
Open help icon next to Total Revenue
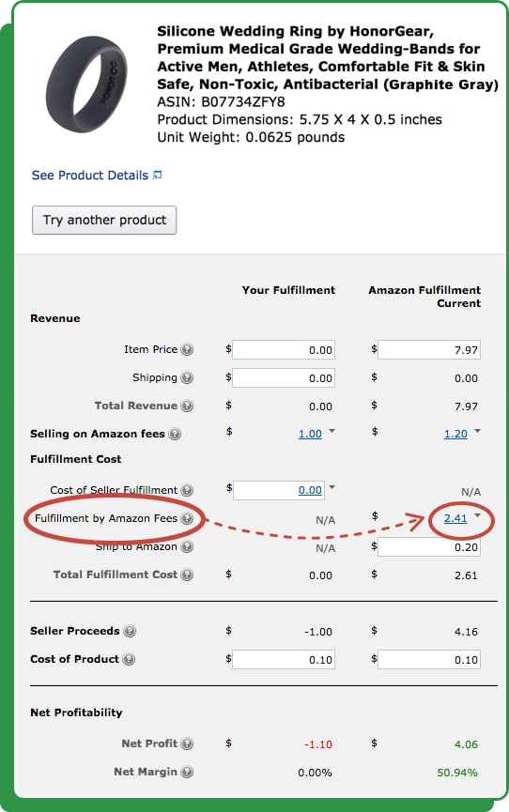click(x=187, y=406)
